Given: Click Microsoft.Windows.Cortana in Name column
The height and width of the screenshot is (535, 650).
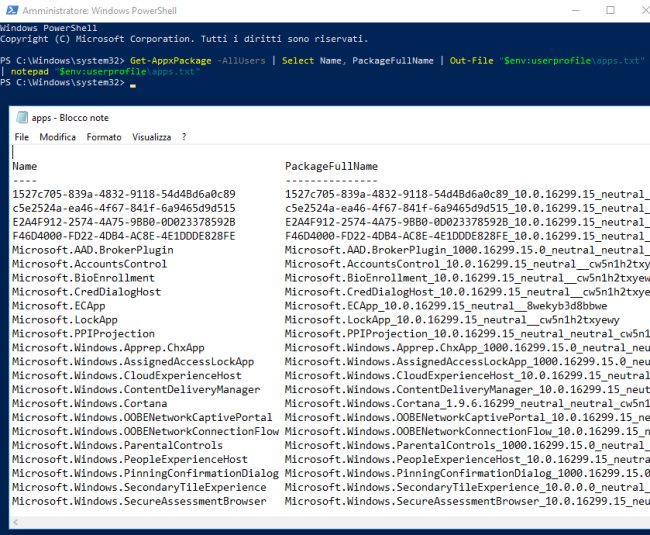Looking at the screenshot, I should [90, 404].
